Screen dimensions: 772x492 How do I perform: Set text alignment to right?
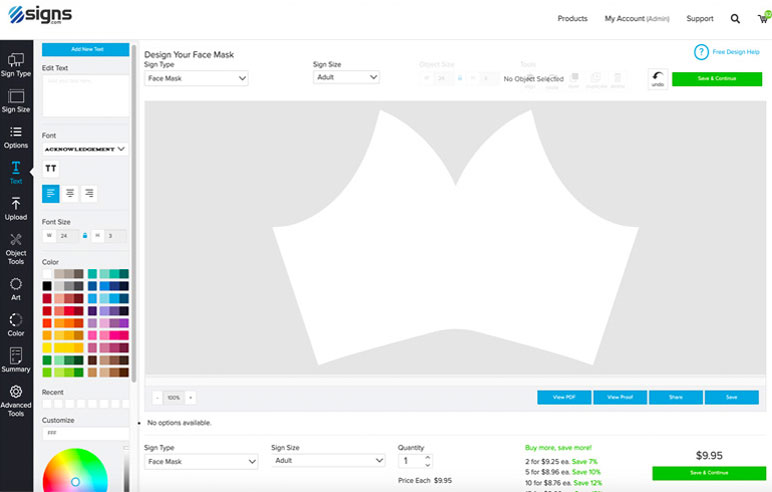[x=89, y=193]
